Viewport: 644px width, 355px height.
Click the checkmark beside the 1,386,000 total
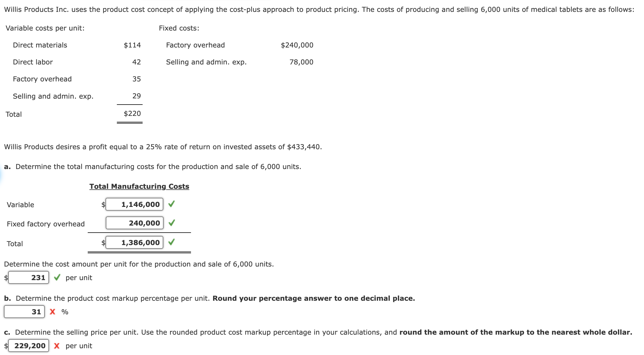[x=171, y=242]
